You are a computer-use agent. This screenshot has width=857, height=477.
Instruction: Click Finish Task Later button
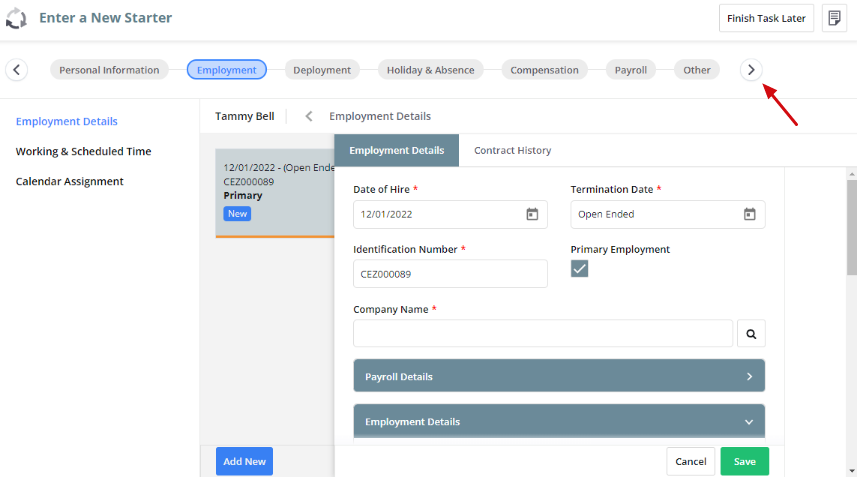766,18
